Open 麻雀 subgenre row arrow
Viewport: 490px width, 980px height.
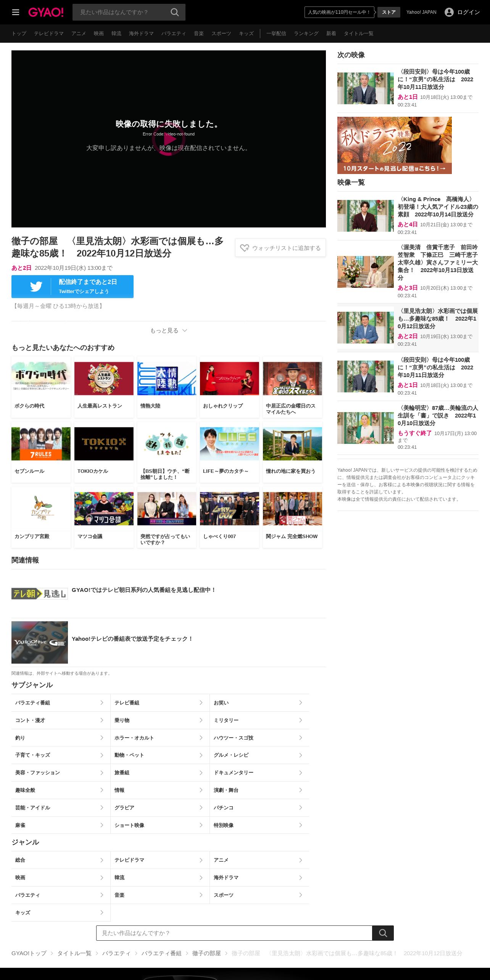[x=102, y=825]
